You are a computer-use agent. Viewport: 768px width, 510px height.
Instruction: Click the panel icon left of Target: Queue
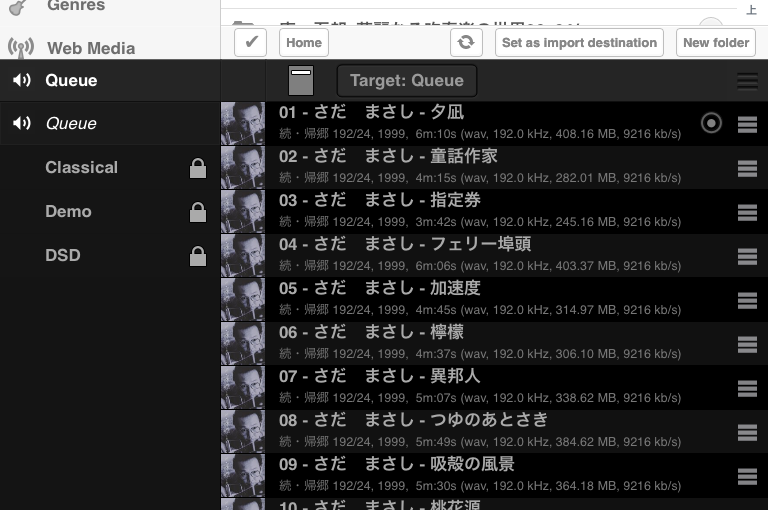[x=301, y=80]
